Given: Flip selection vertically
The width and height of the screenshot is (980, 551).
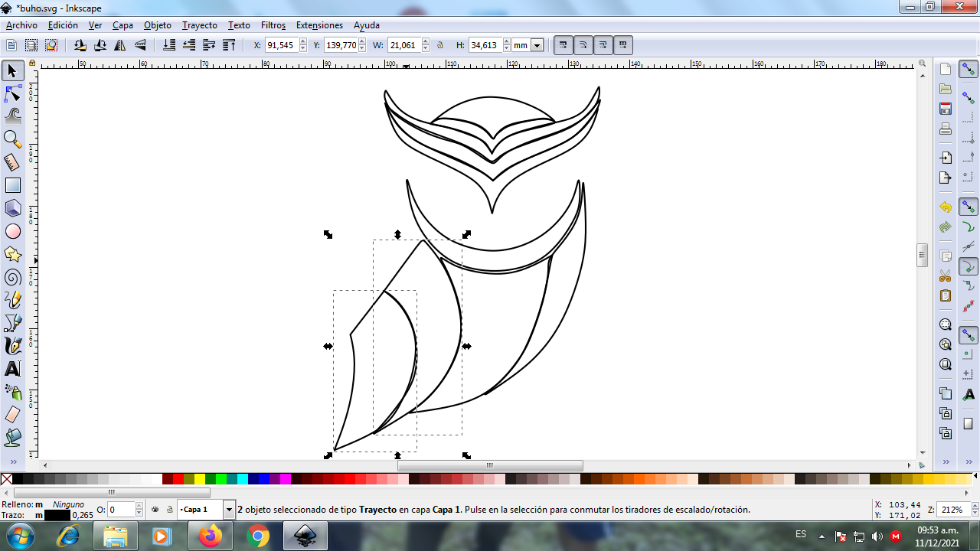Looking at the screenshot, I should pos(140,45).
